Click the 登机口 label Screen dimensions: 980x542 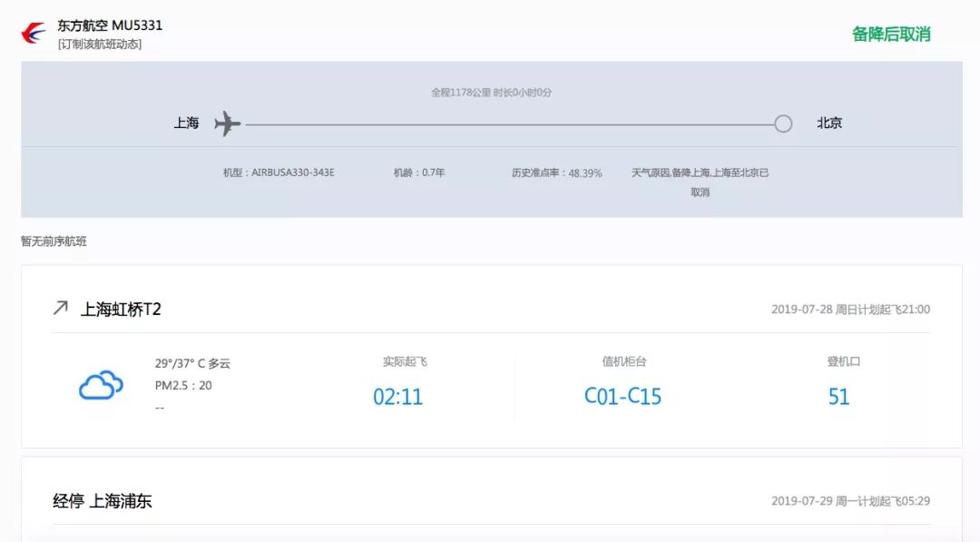click(x=844, y=361)
